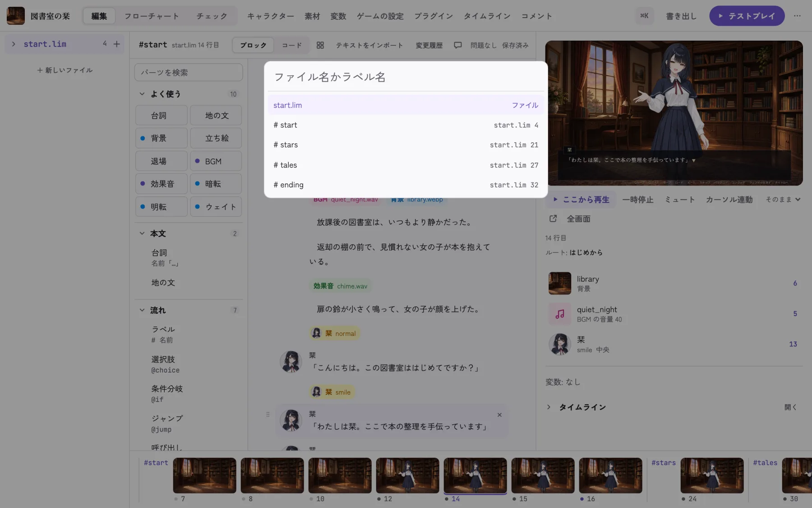This screenshot has width=812, height=508.
Task: Select timeline thumbnail for line 12
Action: click(x=407, y=475)
